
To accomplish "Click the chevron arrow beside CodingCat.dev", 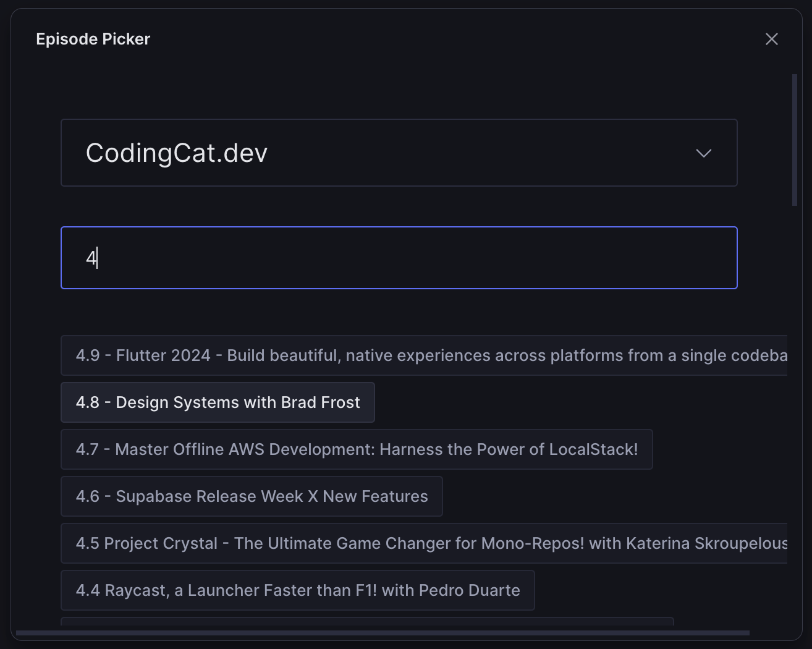I will pos(703,153).
